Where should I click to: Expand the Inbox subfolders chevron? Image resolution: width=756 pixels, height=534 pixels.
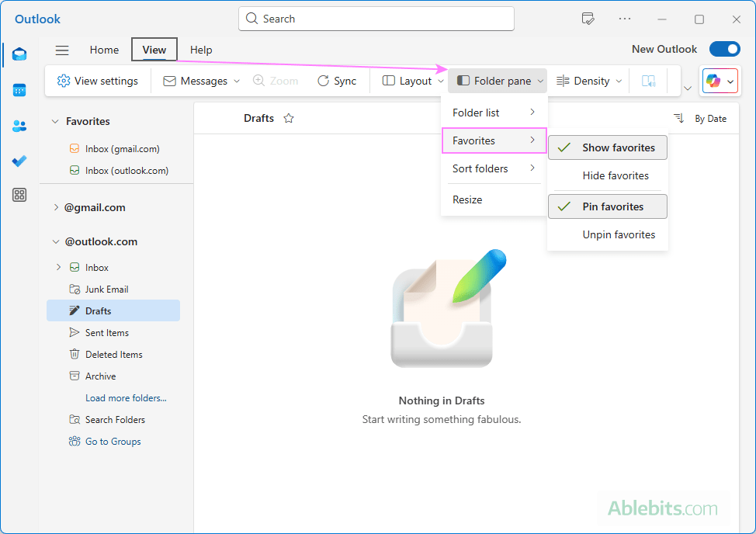pyautogui.click(x=58, y=267)
